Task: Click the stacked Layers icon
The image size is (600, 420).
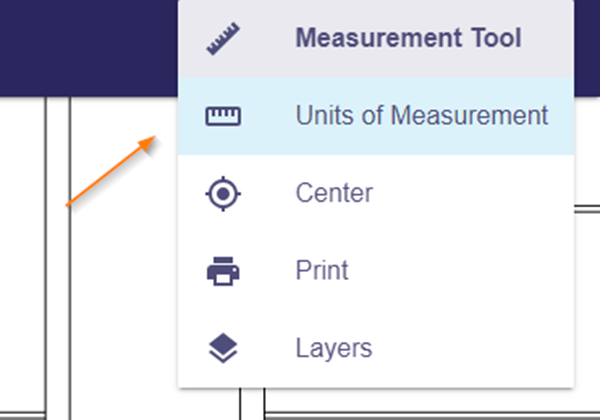Action: (223, 348)
